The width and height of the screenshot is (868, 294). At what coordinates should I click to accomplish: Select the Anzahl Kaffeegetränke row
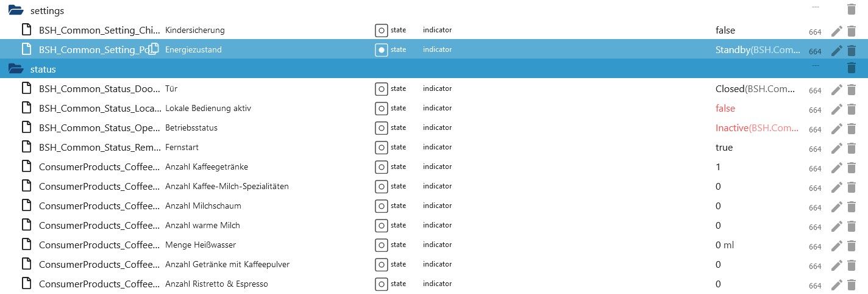206,167
